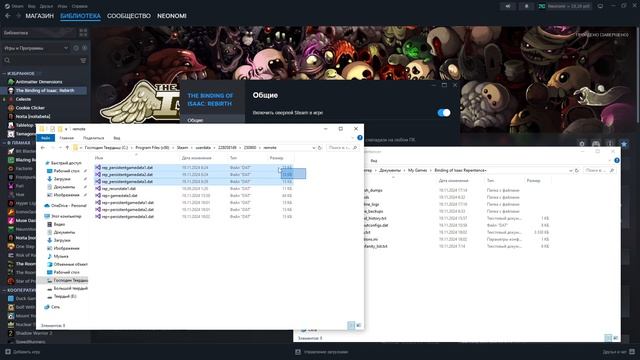Viewport: 640px width, 360px height.
Task: Click the library search magnifier icon
Action: (x=7, y=60)
